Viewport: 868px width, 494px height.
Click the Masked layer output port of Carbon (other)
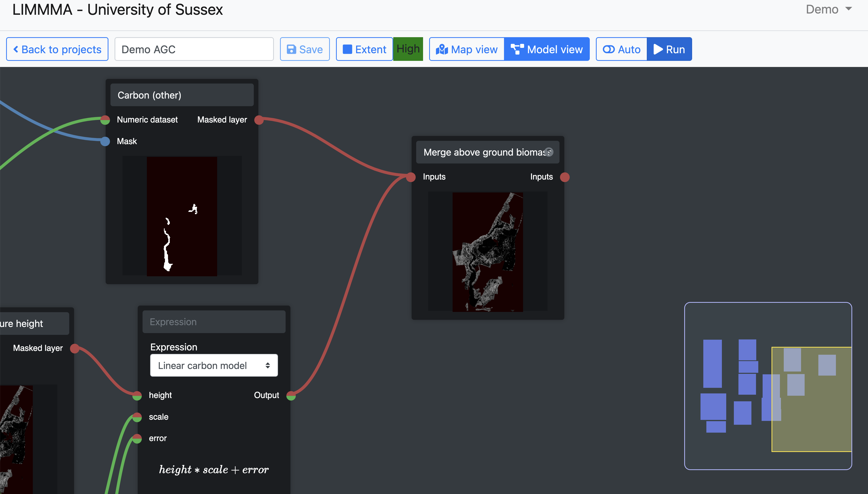(x=259, y=120)
